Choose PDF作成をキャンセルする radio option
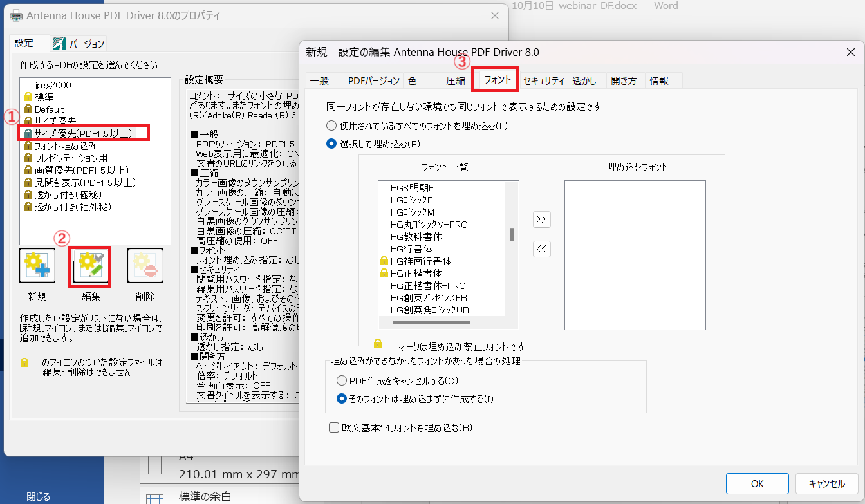 click(x=342, y=381)
